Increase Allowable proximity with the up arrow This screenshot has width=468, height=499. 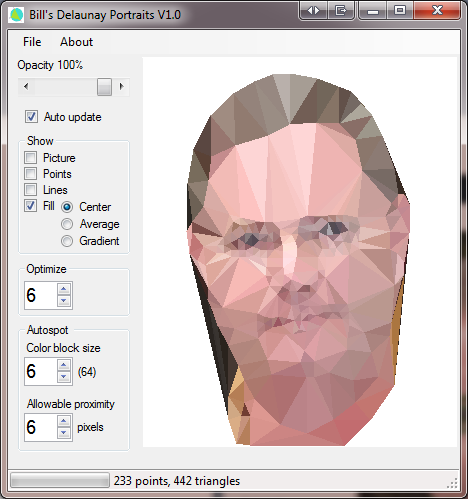pos(64,421)
